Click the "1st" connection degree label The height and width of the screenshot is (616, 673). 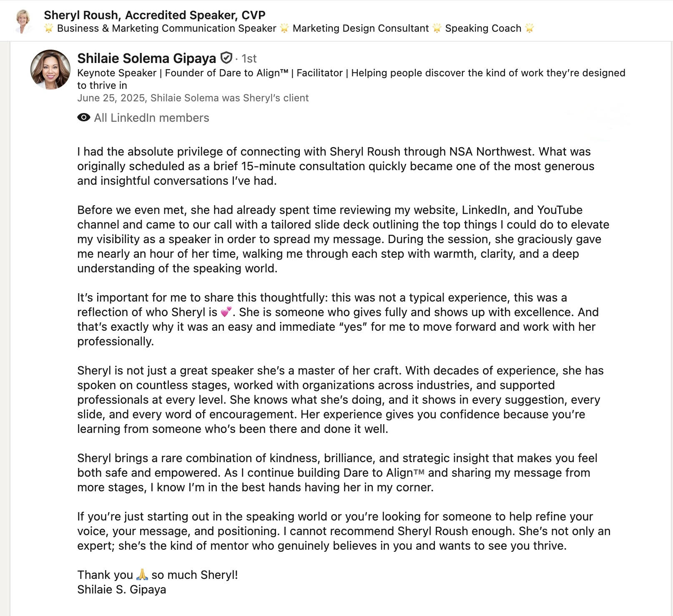(x=249, y=59)
